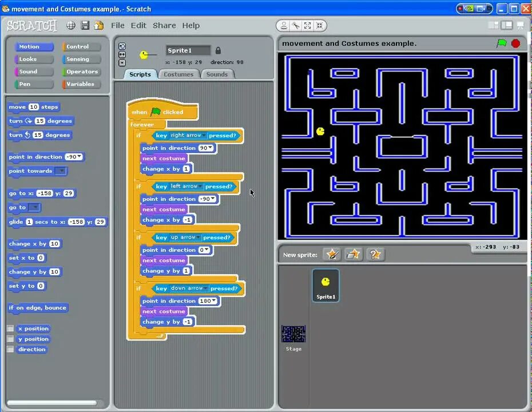Click the blocks palette horizontal scrollbar
532x412 pixels.
coord(52,403)
